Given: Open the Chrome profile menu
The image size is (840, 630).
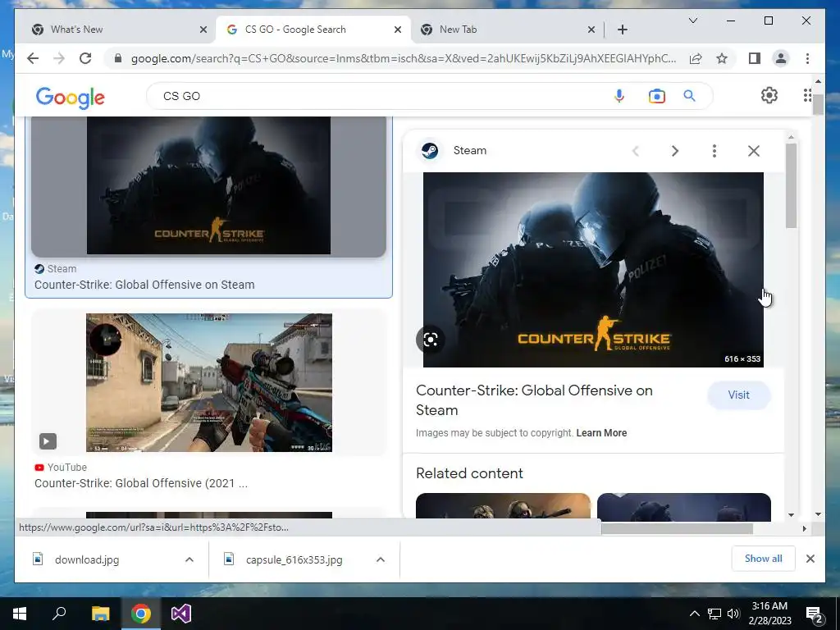Looking at the screenshot, I should [781, 58].
